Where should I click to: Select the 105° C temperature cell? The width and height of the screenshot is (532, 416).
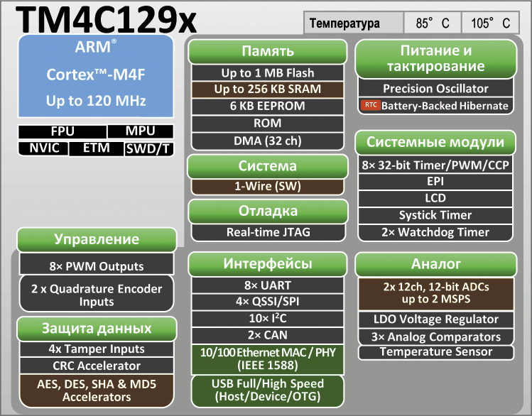490,23
